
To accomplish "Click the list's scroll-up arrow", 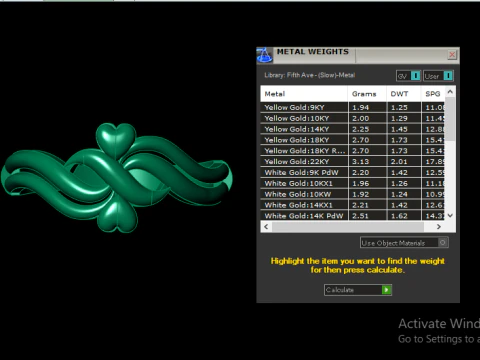I will (x=450, y=91).
